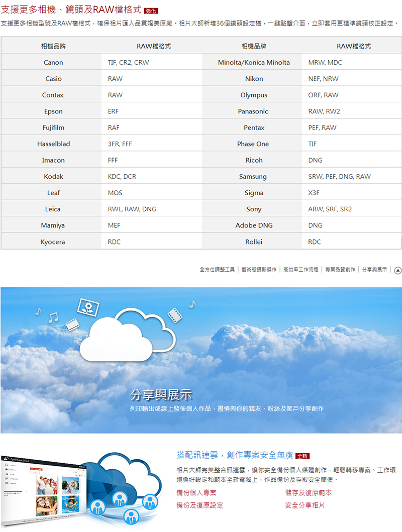Click the RAW, RW2 format cell

pos(352,111)
